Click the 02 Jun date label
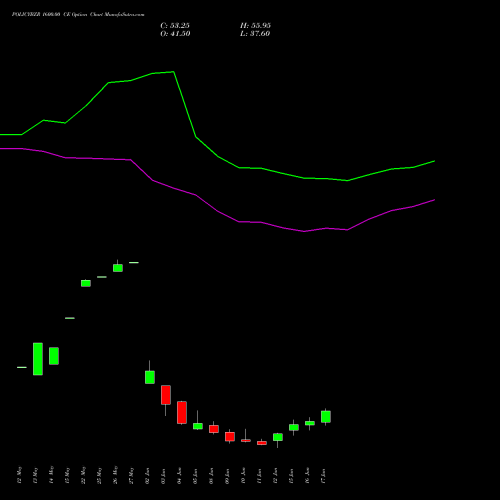 click(x=147, y=475)
